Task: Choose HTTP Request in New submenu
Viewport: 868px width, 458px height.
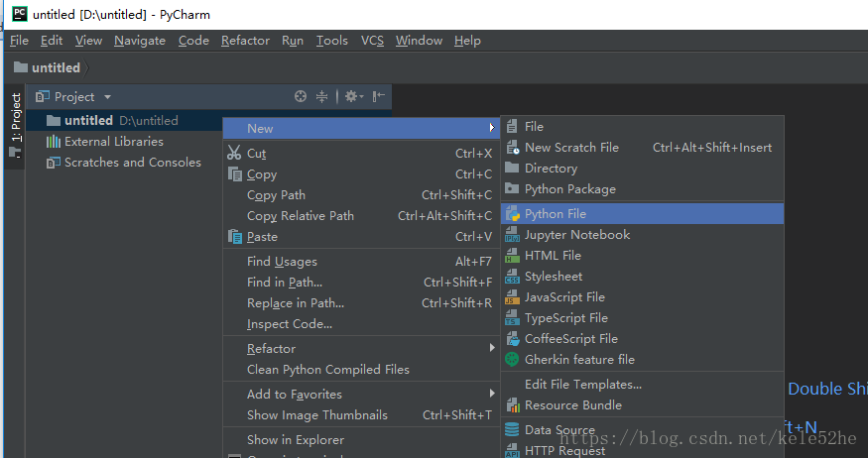Action: click(643, 451)
